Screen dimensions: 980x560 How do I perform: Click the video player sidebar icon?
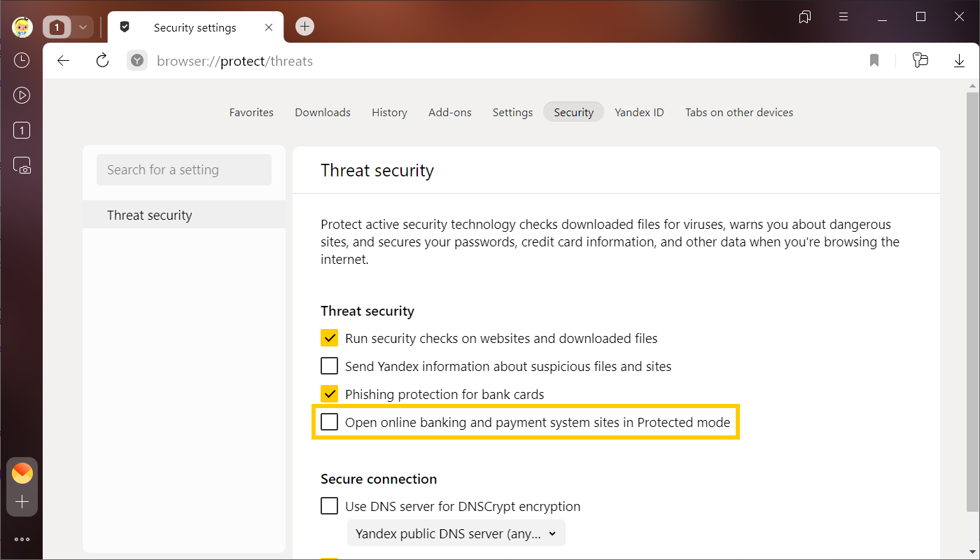click(x=22, y=95)
